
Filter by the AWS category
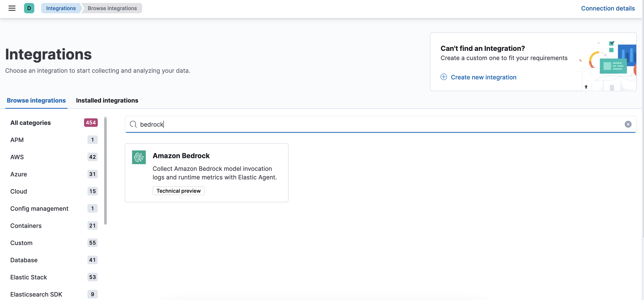17,157
